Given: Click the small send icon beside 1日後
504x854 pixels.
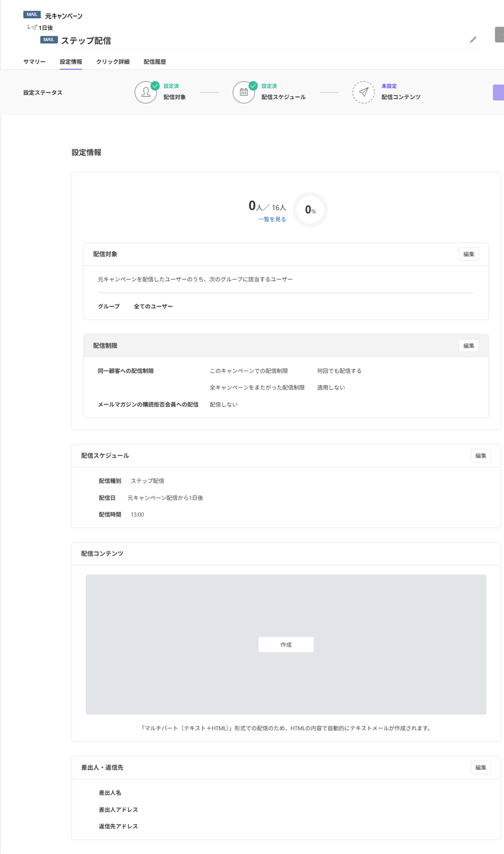Looking at the screenshot, I should (x=34, y=28).
